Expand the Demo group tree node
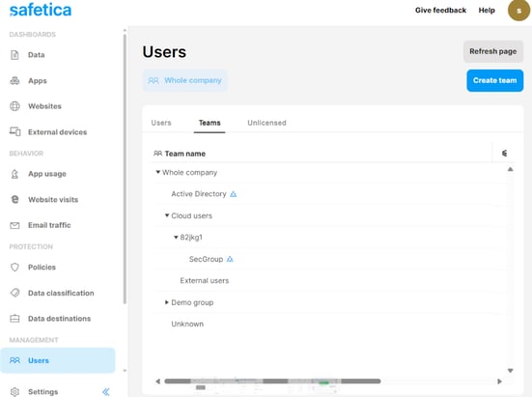This screenshot has width=532, height=397. [x=167, y=302]
